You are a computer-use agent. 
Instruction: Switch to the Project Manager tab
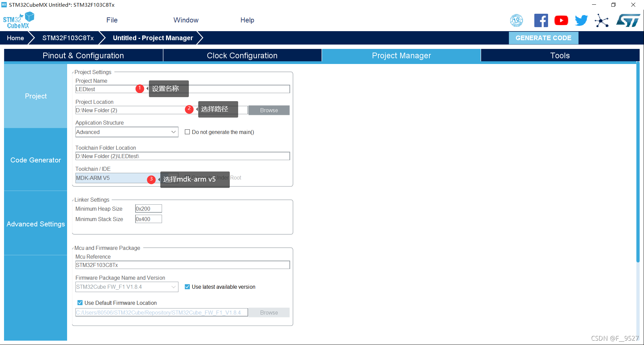pyautogui.click(x=401, y=56)
